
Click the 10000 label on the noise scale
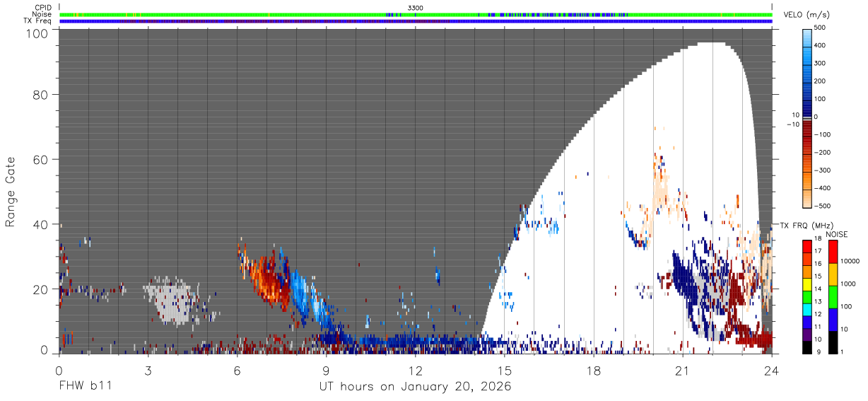click(851, 262)
